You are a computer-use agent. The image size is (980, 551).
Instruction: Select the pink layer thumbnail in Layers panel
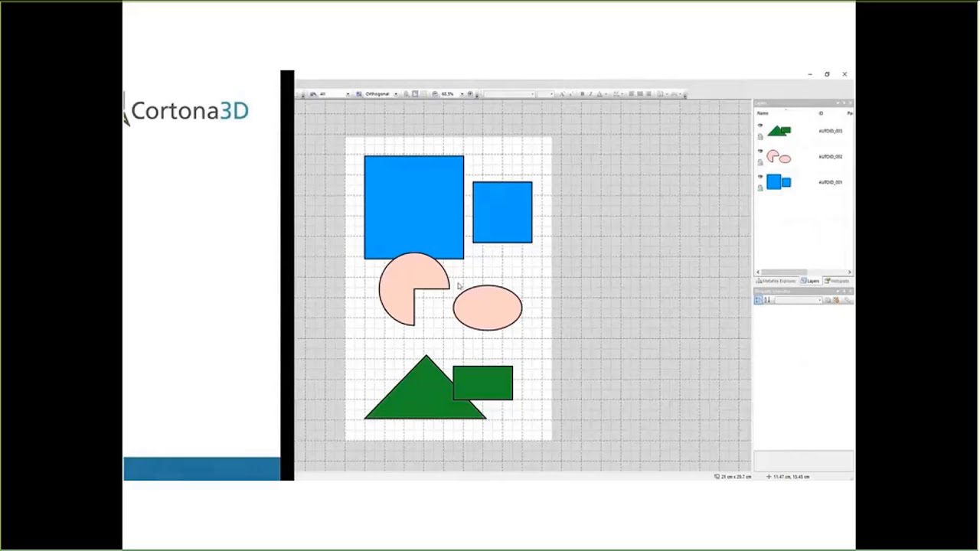coord(779,157)
